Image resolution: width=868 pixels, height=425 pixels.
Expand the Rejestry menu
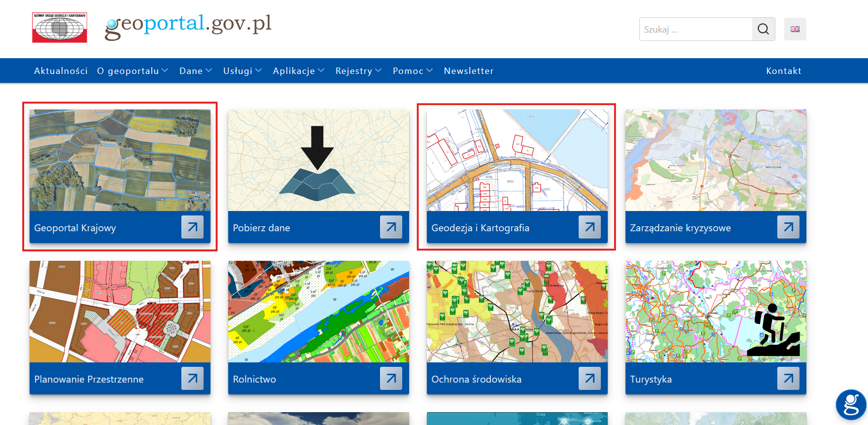point(358,71)
